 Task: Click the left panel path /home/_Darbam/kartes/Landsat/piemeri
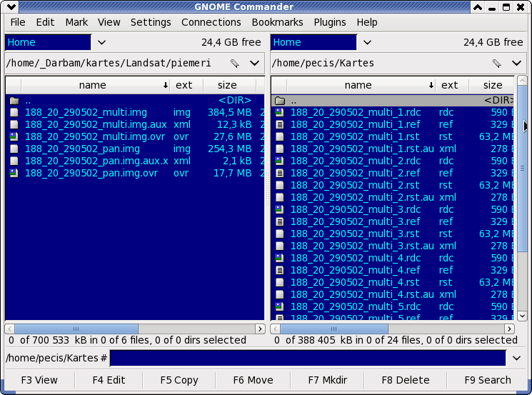109,63
